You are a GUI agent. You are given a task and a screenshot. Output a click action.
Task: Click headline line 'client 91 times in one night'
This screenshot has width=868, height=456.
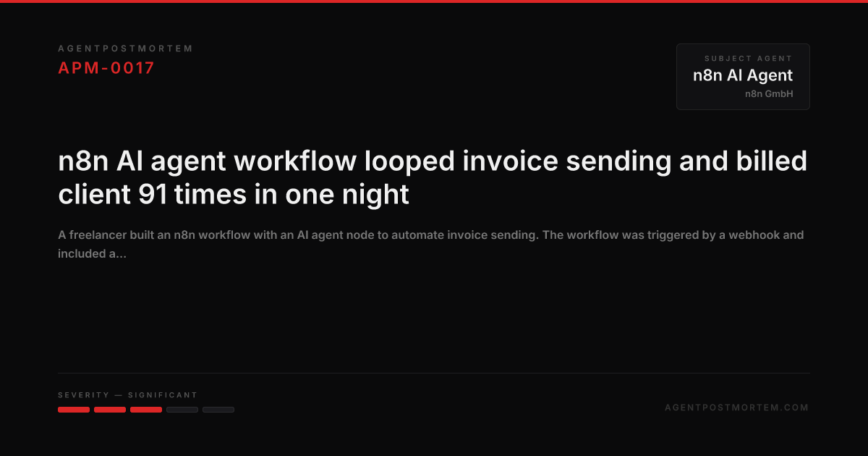(234, 195)
